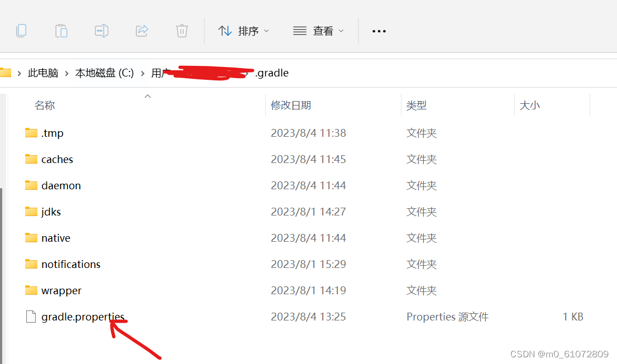Click the 名称 column header to sort
Viewport: 617px width, 364px height.
coord(45,105)
